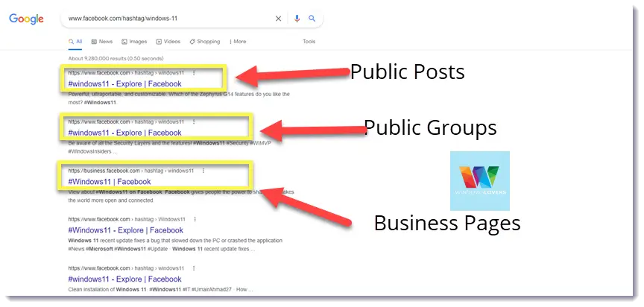Click the snippet 'Windows 11 recent update fixes a bug'
This screenshot has width=644, height=307.
175,244
